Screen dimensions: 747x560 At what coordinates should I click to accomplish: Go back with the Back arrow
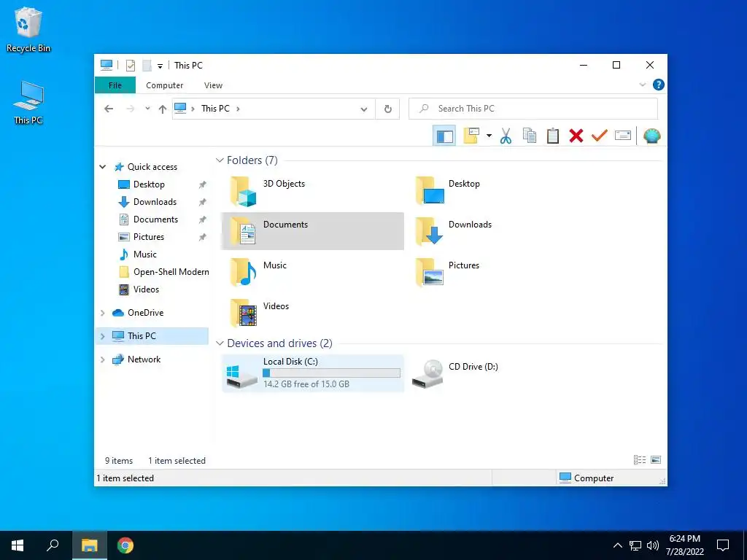point(109,109)
